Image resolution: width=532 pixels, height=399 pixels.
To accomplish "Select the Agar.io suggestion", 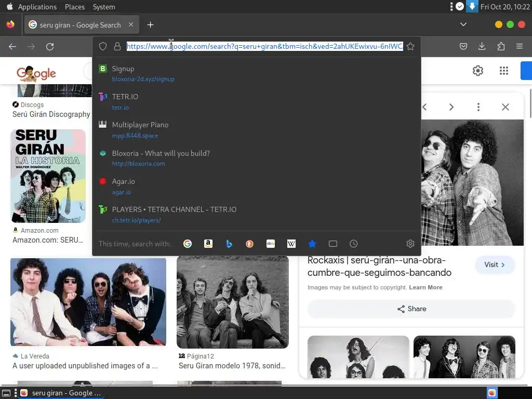I will point(257,187).
